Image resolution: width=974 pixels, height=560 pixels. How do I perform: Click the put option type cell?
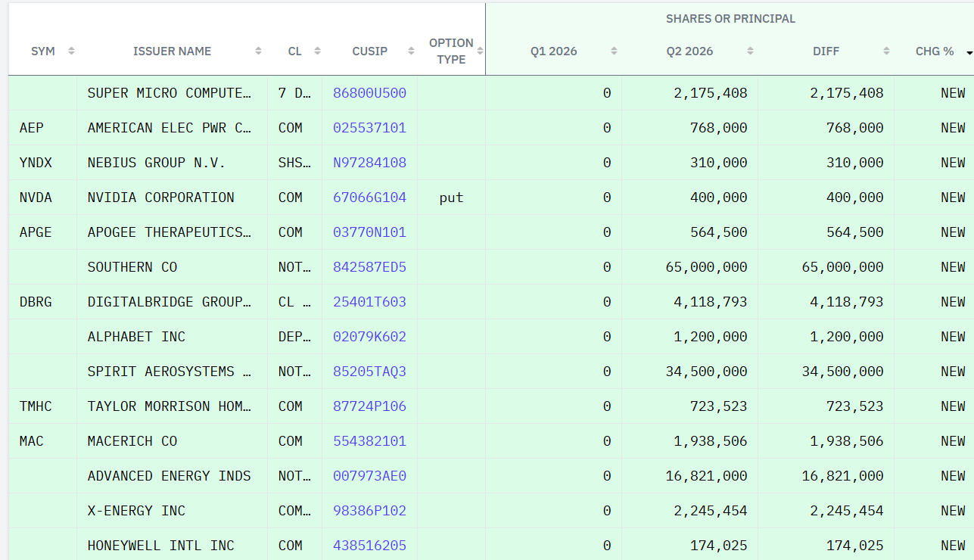coord(451,198)
